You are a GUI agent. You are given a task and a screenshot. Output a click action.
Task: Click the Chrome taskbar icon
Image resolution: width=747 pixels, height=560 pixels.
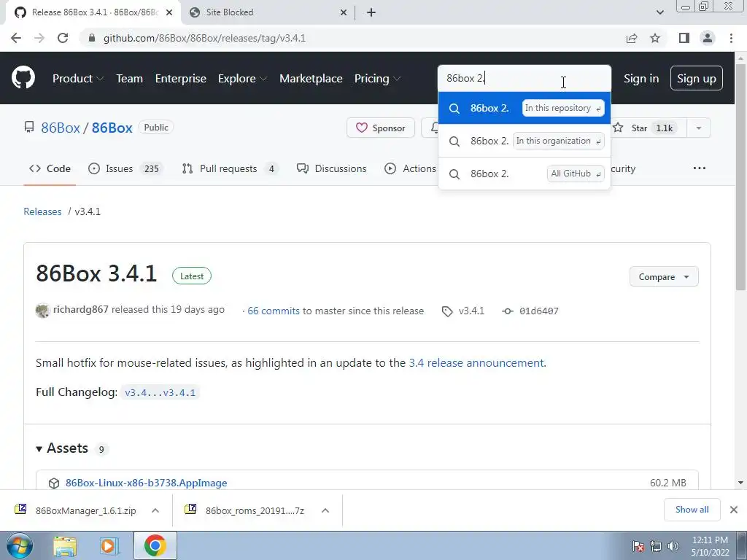155,545
